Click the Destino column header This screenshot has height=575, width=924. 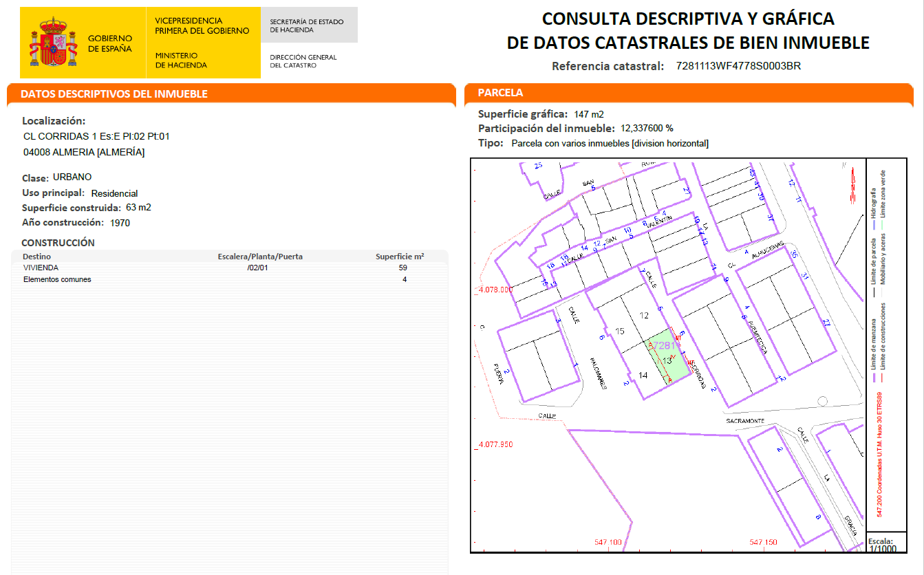click(37, 257)
